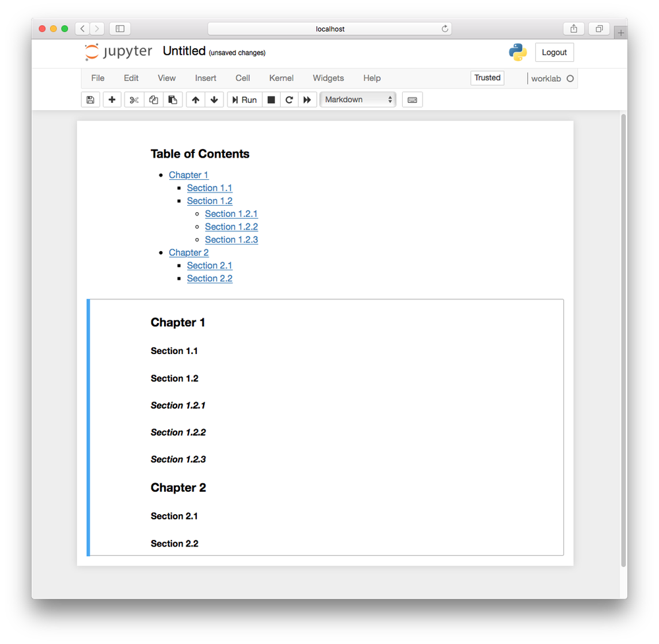Toggle the Safari sidebar button
Screen dimensions: 659x644
click(120, 28)
